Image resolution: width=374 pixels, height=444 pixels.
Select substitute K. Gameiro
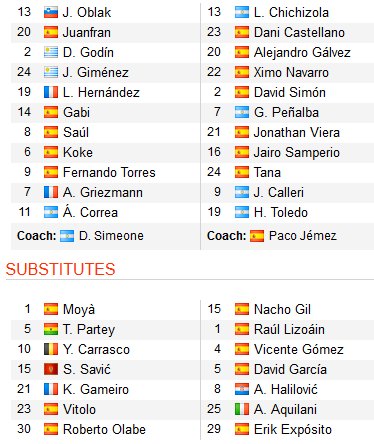click(x=96, y=389)
